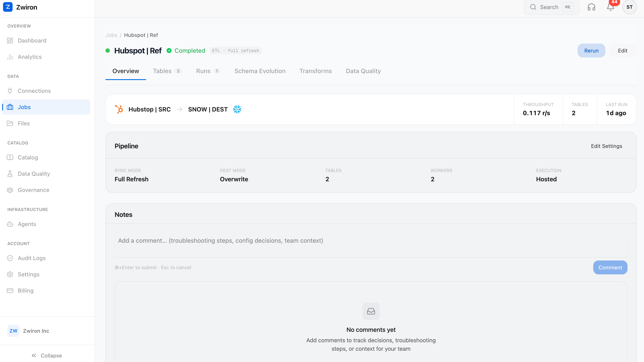
Task: Click the Jobs breadcrumb link
Action: coord(111,35)
